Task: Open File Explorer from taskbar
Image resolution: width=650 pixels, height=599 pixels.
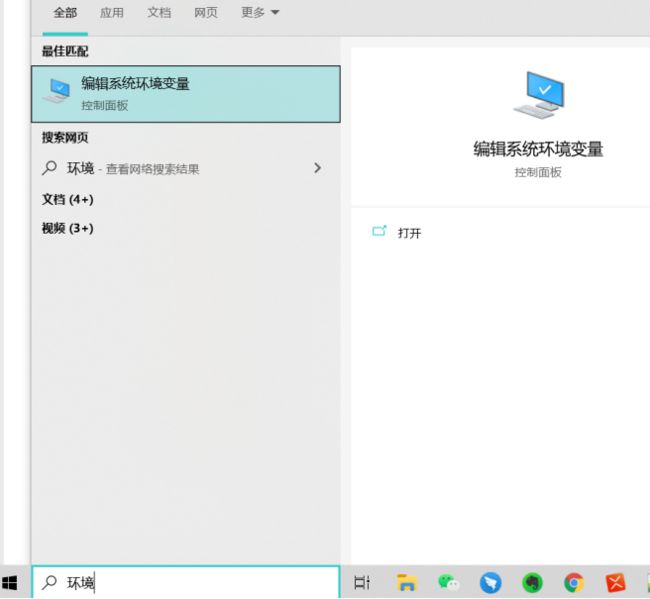Action: point(407,582)
